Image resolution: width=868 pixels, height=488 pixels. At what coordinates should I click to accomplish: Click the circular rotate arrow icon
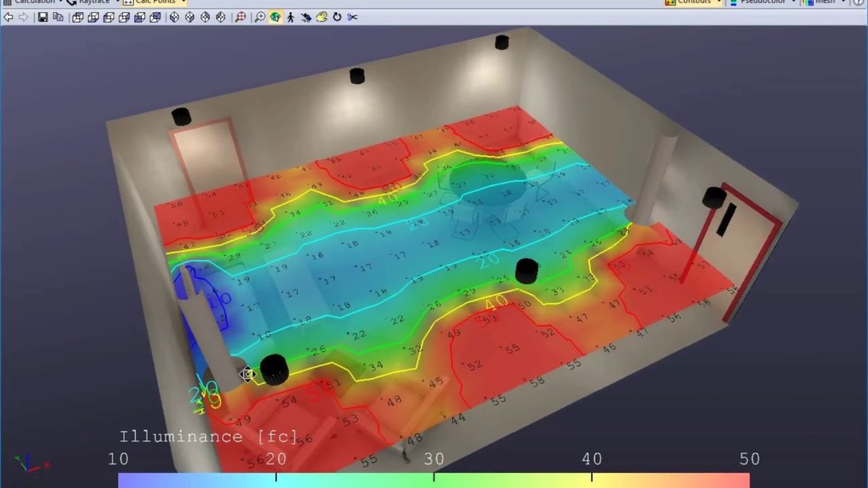337,17
